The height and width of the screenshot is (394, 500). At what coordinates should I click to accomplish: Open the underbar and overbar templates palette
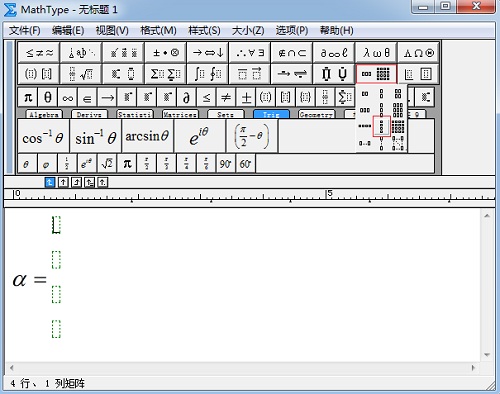pos(250,74)
